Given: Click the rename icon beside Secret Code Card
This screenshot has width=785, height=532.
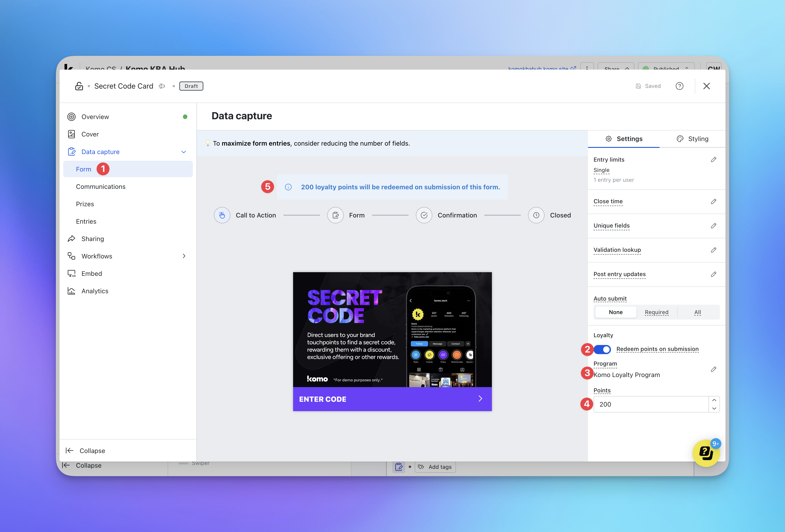Looking at the screenshot, I should [x=162, y=86].
